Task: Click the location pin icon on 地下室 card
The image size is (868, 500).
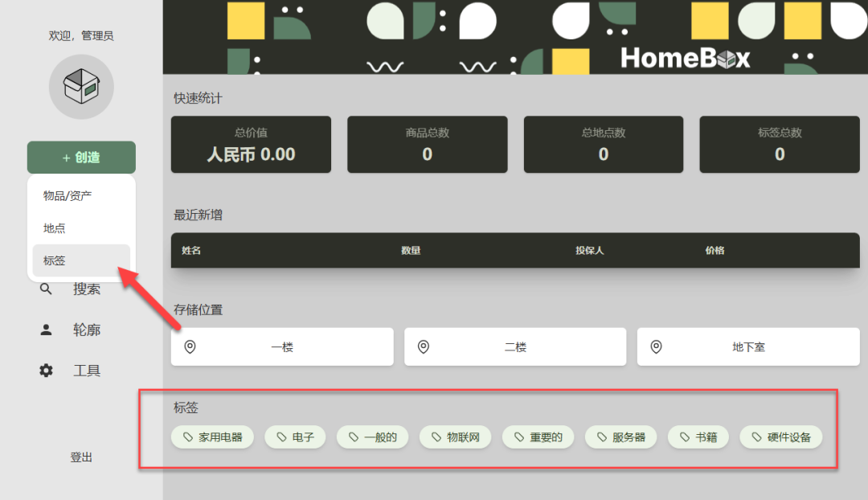Action: [657, 346]
